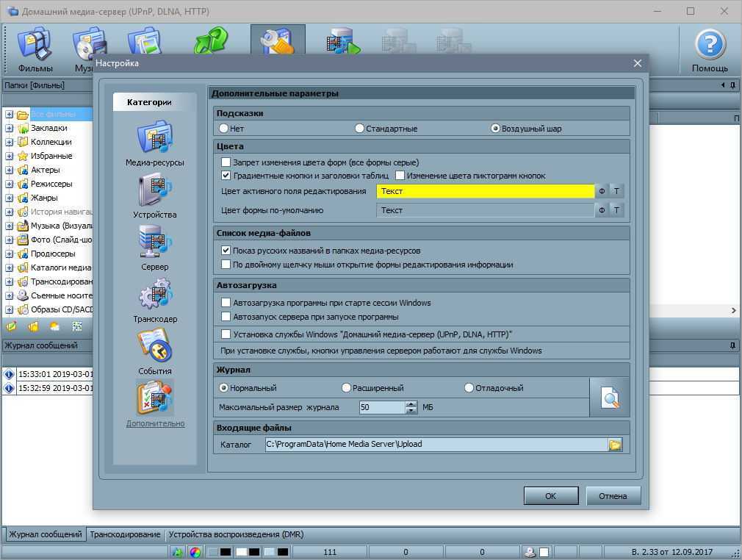This screenshot has width=742, height=560.
Task: Click the settings wrench toolbar icon
Action: click(x=278, y=40)
